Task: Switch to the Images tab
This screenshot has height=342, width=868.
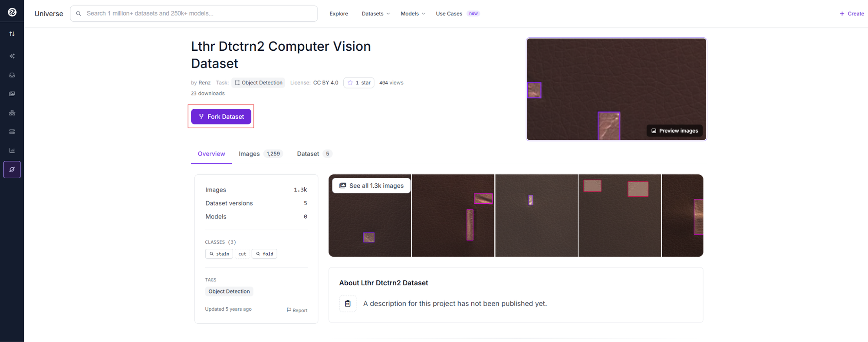Action: tap(260, 154)
